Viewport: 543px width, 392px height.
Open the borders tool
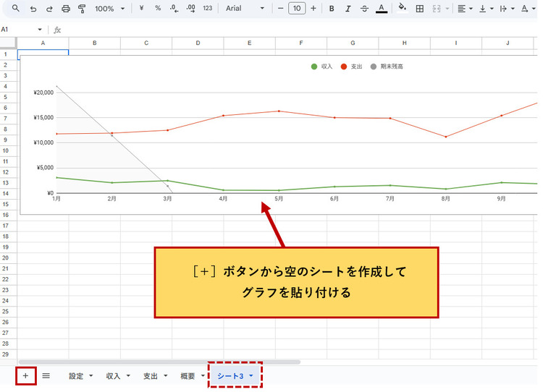(x=420, y=9)
